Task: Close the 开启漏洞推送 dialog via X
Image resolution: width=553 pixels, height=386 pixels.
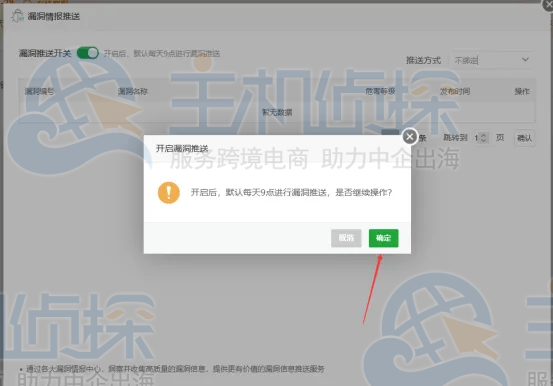Action: click(410, 137)
